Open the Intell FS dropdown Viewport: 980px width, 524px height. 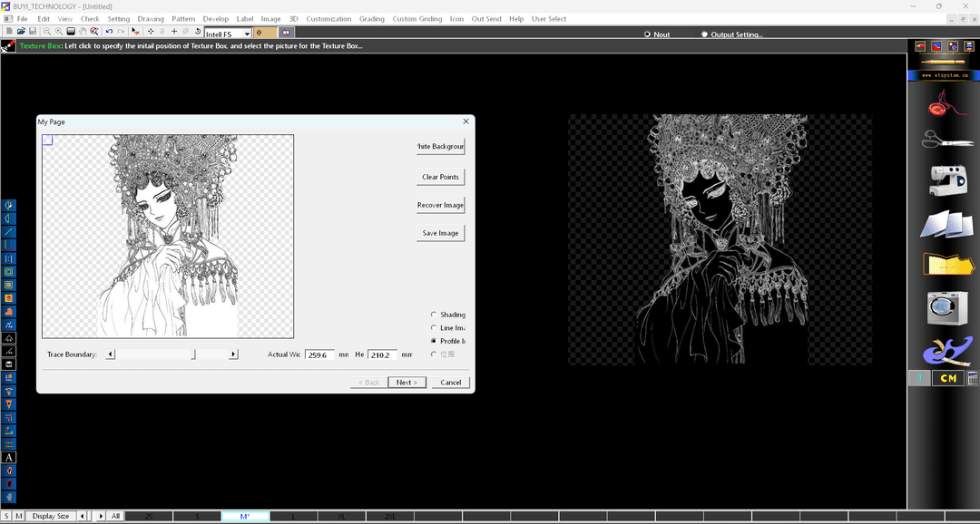(246, 34)
